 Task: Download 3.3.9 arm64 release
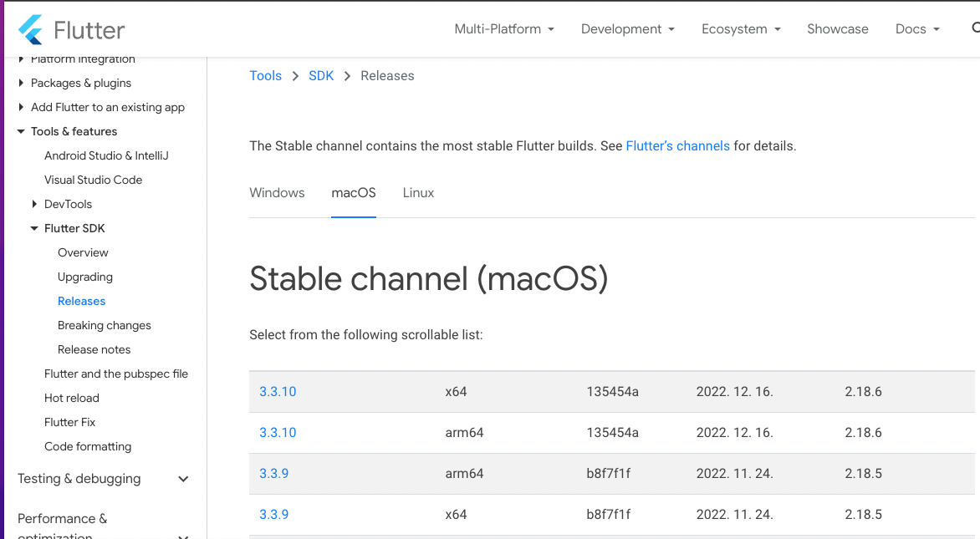pyautogui.click(x=273, y=474)
